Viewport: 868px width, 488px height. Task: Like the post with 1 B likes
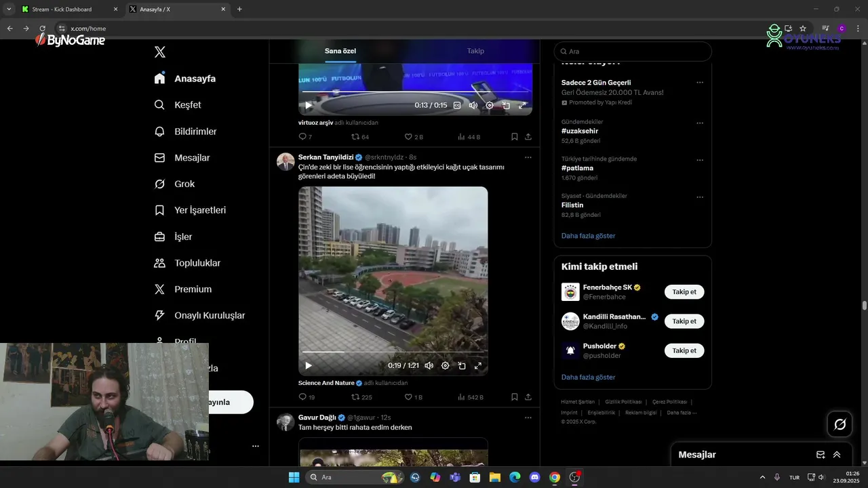[x=414, y=397]
